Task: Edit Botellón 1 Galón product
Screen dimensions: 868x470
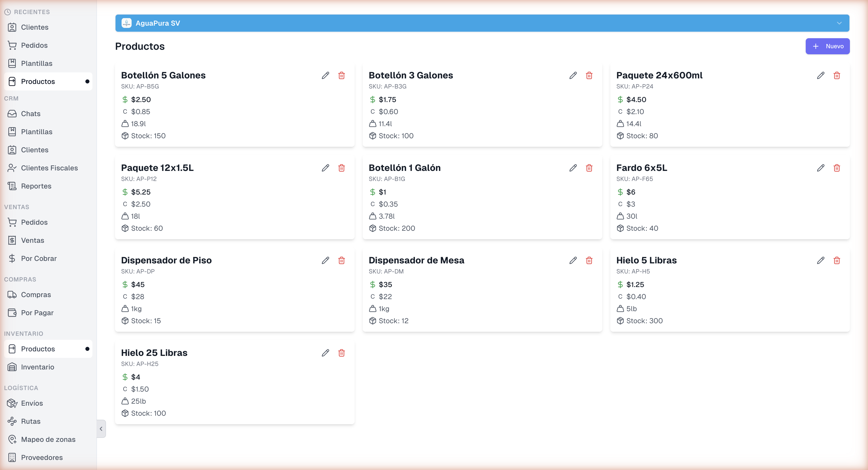Action: tap(573, 168)
